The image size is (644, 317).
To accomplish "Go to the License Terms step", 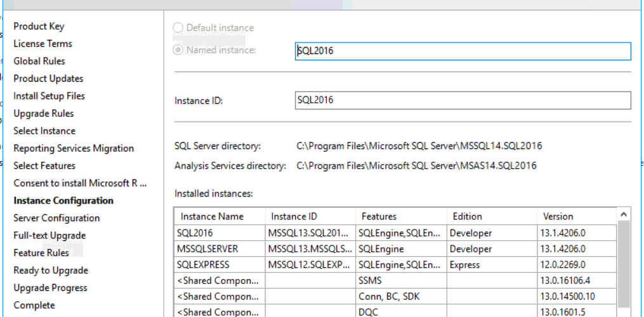I will tap(43, 44).
